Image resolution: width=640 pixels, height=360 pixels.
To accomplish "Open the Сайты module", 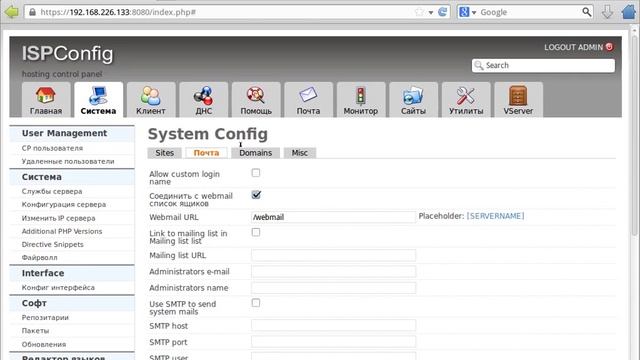I will 413,100.
